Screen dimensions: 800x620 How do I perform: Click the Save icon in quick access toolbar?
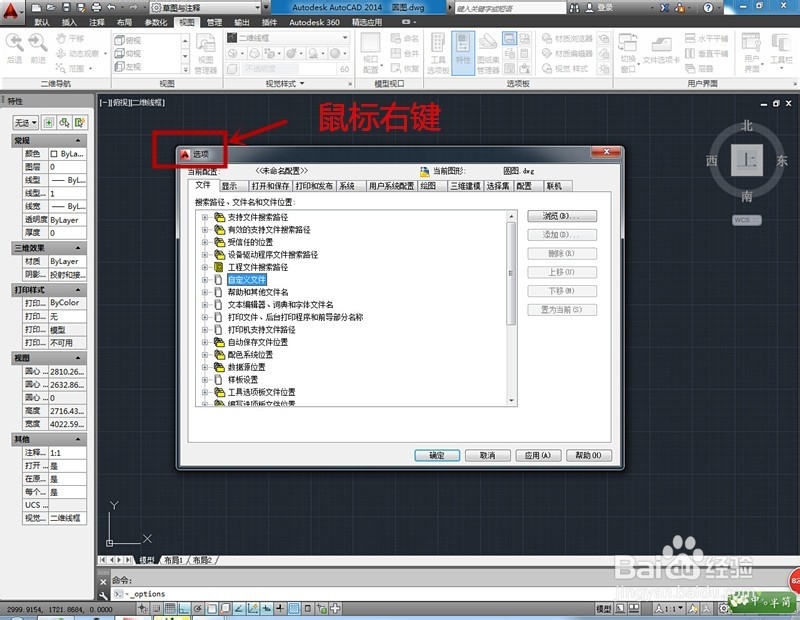pos(66,8)
